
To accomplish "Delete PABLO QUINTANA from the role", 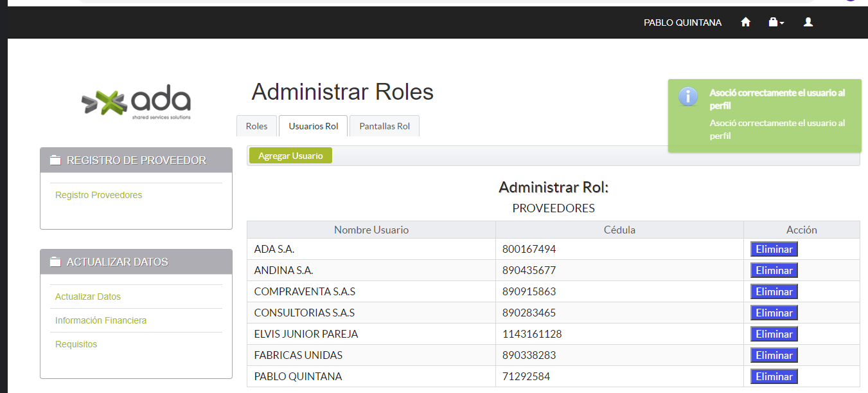I will point(774,376).
